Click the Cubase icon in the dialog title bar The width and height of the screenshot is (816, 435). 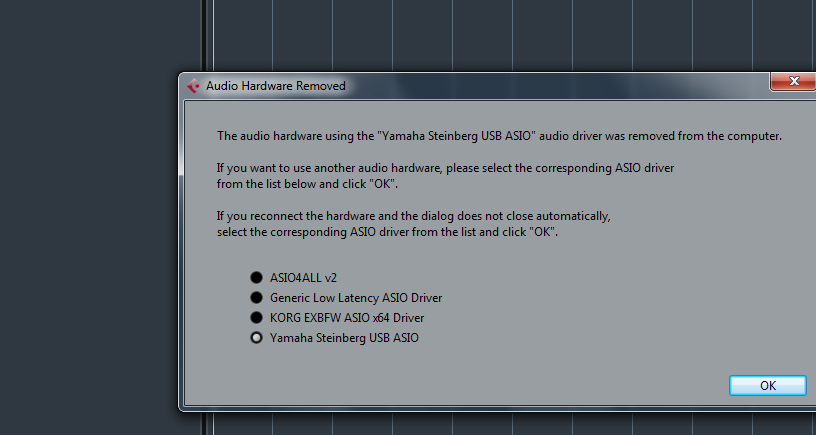(x=193, y=86)
